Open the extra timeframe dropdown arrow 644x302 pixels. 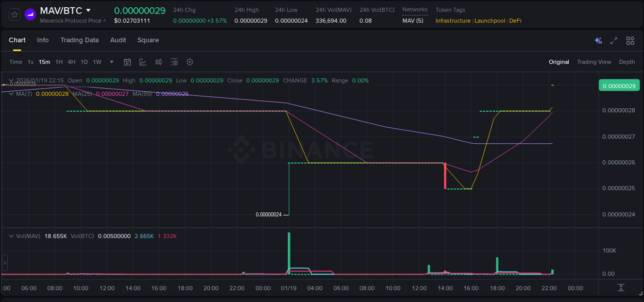click(x=111, y=62)
